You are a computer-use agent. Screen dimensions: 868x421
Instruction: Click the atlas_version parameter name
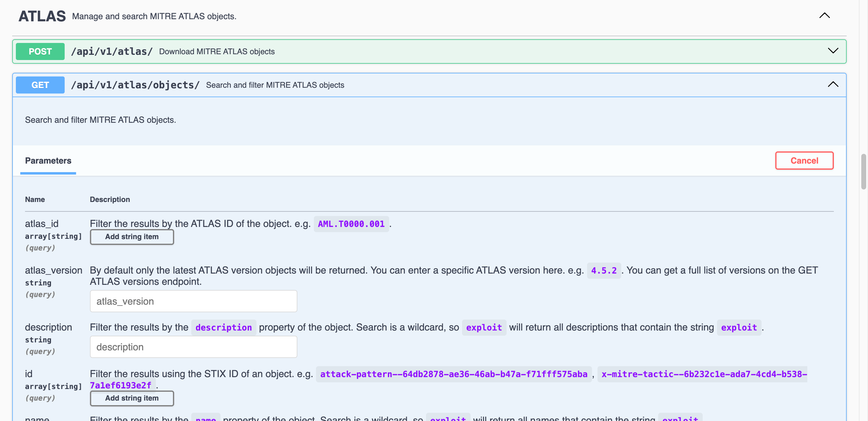click(x=54, y=271)
